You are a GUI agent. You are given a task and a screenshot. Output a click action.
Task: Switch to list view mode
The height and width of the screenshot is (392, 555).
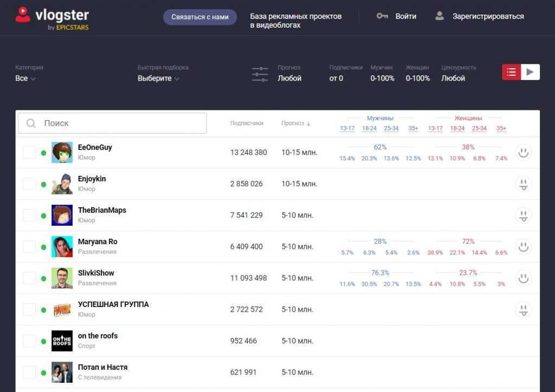[x=511, y=72]
